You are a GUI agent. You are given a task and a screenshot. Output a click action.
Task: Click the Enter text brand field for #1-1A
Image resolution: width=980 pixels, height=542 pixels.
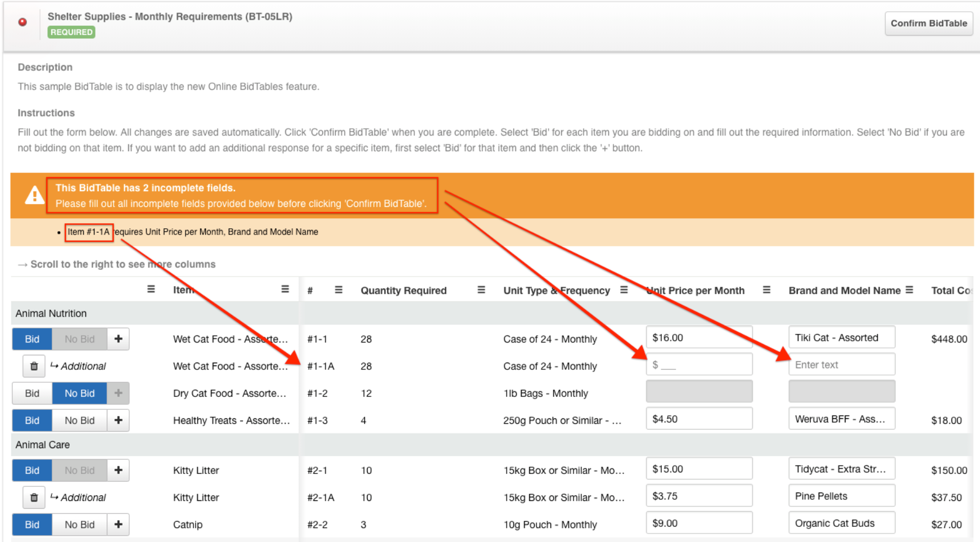coord(842,364)
